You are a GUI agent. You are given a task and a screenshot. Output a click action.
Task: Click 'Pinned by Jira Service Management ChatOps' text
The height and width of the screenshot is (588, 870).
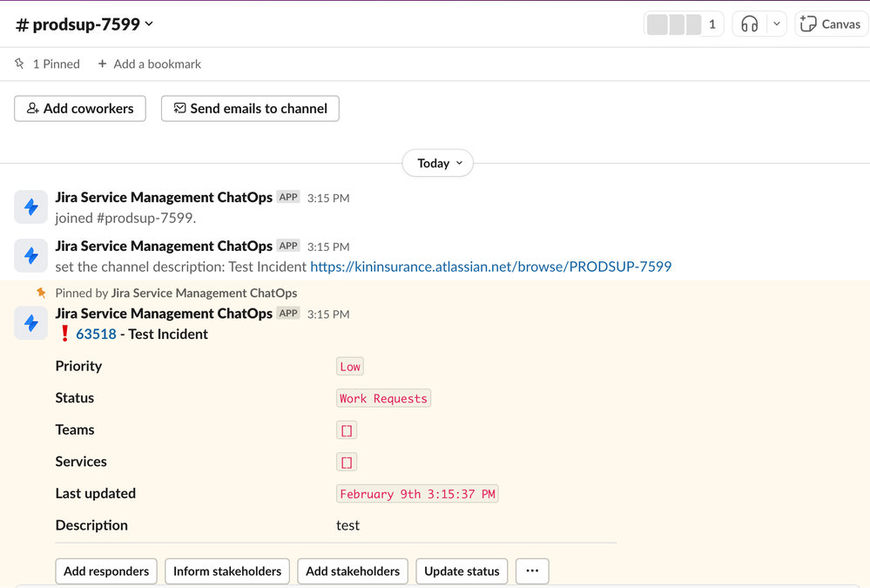(176, 293)
